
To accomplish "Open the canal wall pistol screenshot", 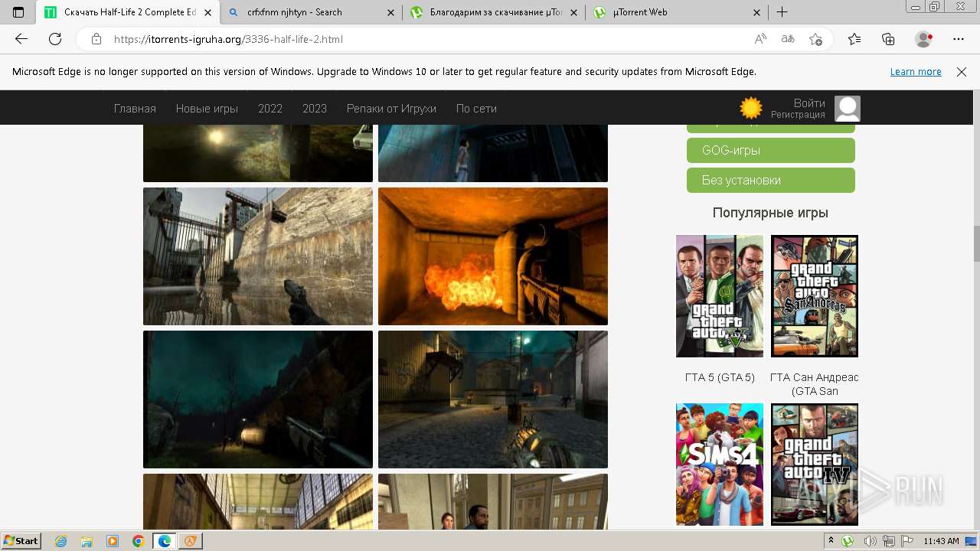I will click(x=258, y=256).
